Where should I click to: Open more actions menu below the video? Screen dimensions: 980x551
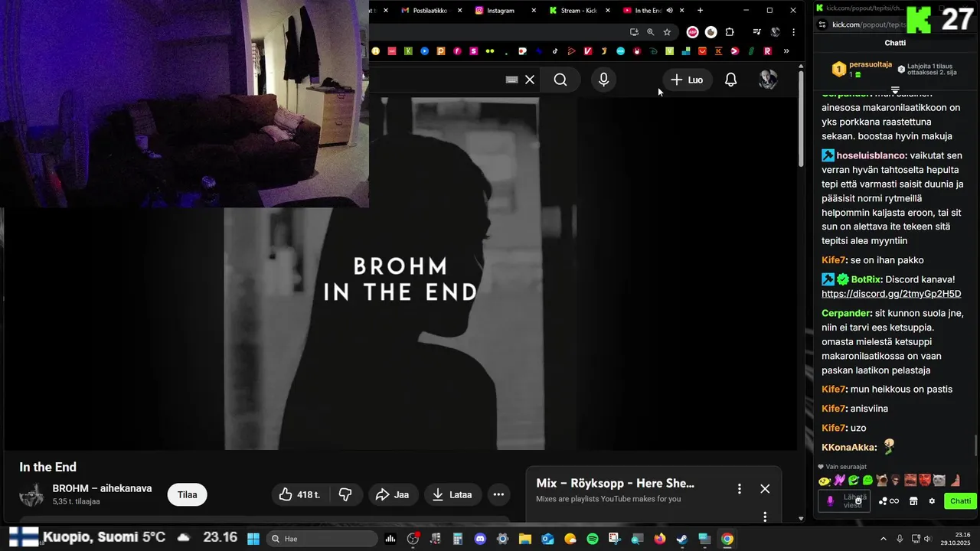[498, 494]
